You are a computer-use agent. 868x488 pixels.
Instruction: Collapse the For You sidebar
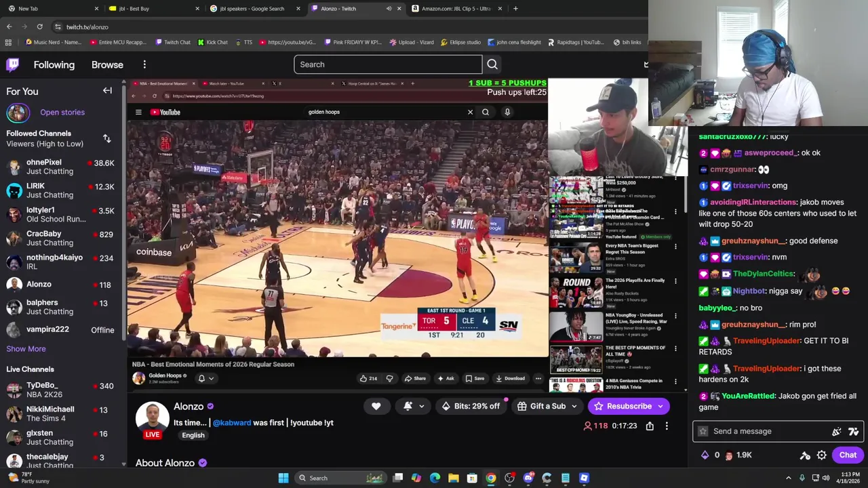pos(107,91)
